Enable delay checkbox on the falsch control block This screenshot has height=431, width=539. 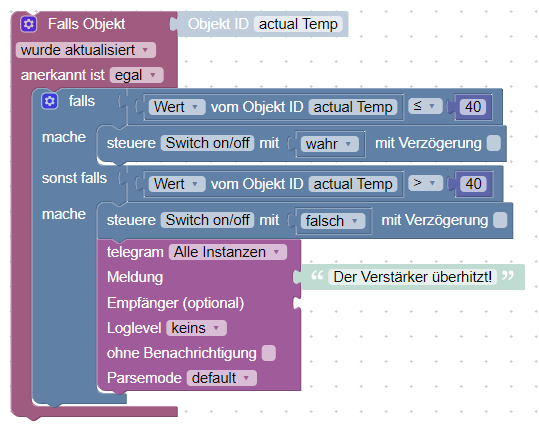click(x=500, y=220)
